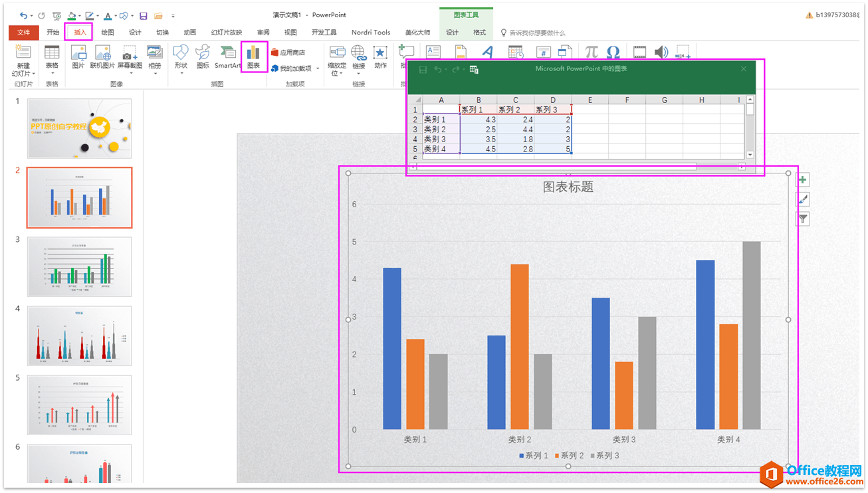Screen dimensions: 868x493
Task: Select slide 3 thumbnail in the panel
Action: (x=79, y=266)
